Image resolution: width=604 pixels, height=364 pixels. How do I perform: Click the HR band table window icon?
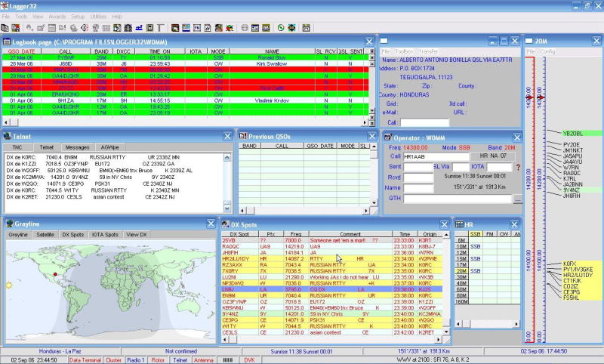tap(460, 224)
